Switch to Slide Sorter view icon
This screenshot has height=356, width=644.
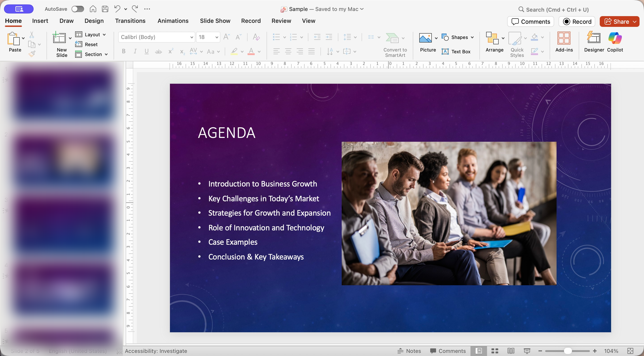[495, 351]
